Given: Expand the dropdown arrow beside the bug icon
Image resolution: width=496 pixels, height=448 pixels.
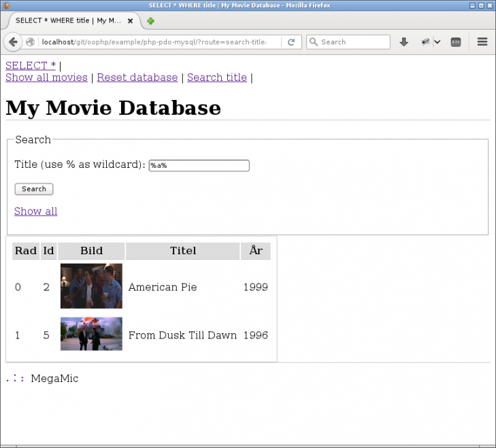Looking at the screenshot, I should tap(437, 42).
